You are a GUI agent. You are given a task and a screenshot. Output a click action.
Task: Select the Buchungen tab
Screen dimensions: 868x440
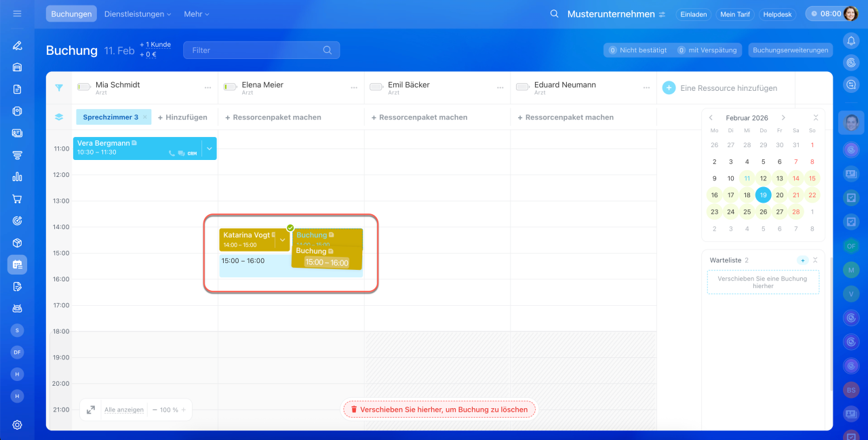(x=71, y=14)
